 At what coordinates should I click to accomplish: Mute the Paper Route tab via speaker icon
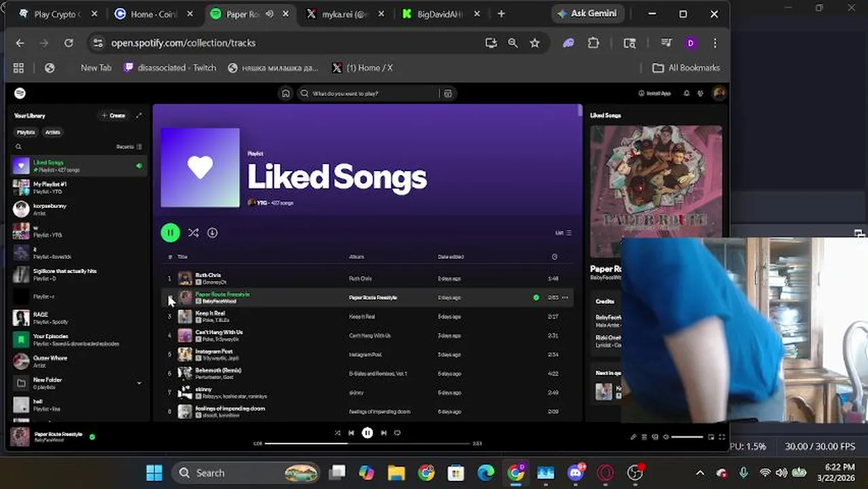coord(270,14)
